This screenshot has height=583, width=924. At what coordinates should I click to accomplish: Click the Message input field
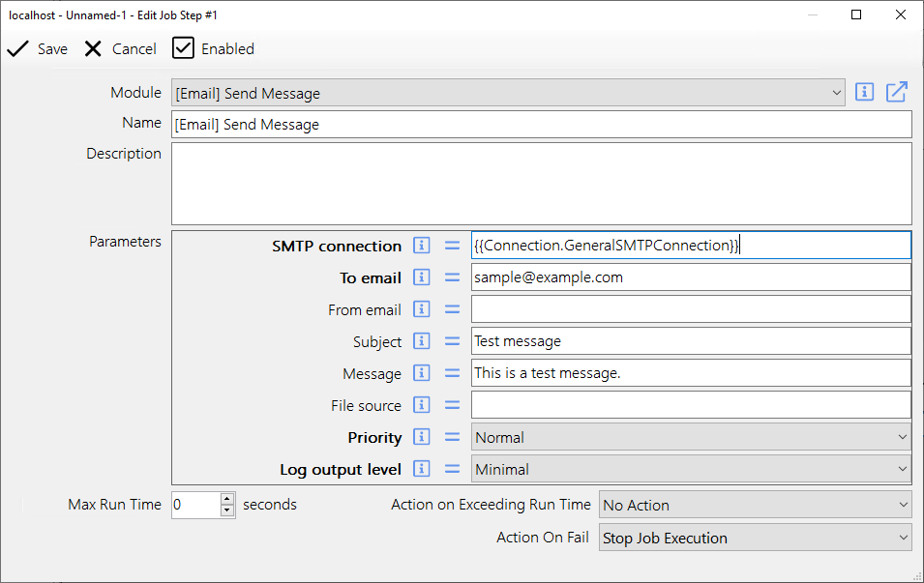[x=691, y=373]
